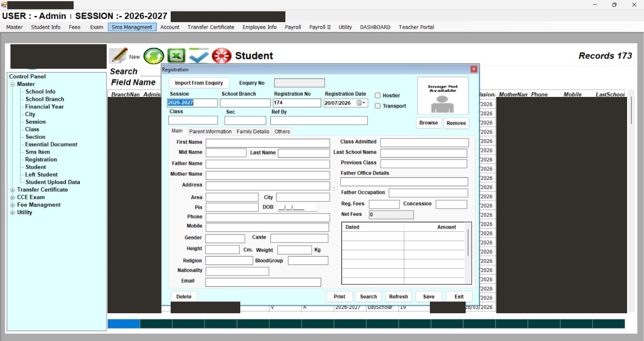Click the Reg. Fees input field

point(384,204)
